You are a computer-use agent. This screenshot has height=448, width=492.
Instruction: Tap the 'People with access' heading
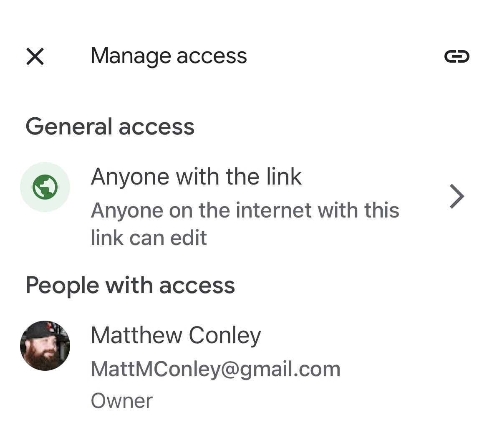click(x=130, y=286)
